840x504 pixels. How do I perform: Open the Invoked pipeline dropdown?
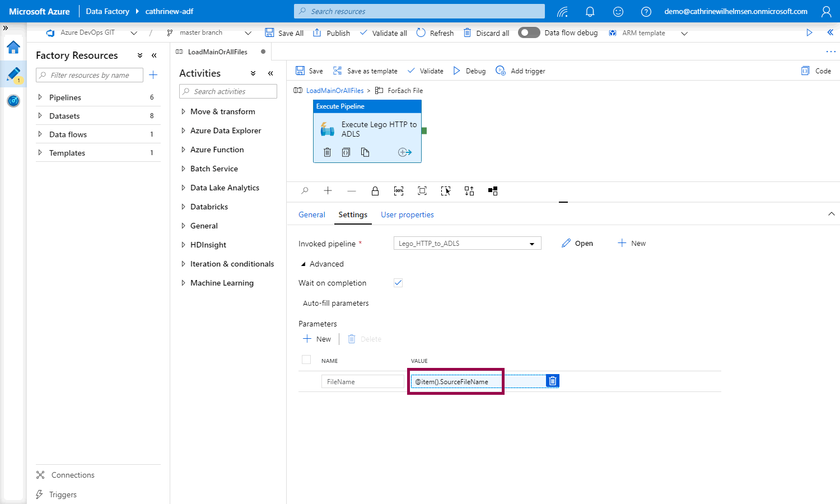(x=467, y=244)
